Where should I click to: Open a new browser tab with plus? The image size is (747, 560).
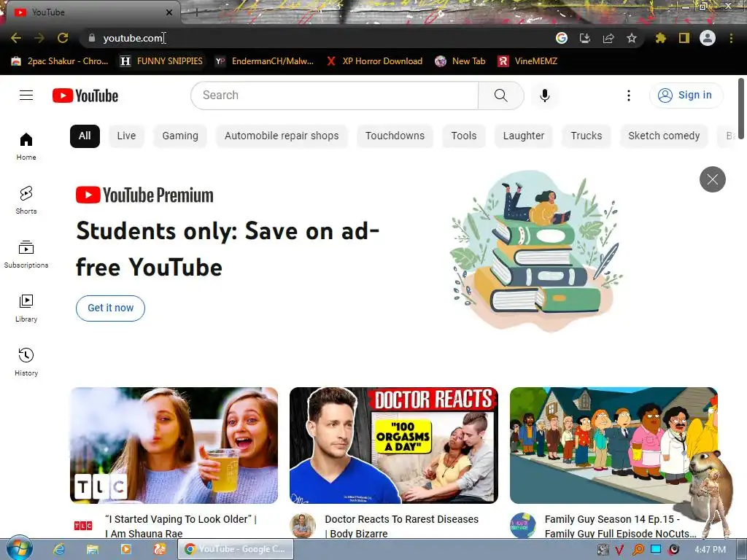[x=196, y=12]
